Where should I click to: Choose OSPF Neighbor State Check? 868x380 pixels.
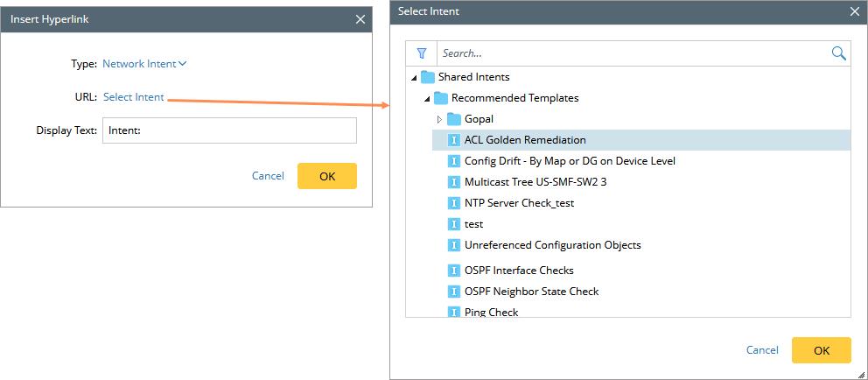coord(531,292)
